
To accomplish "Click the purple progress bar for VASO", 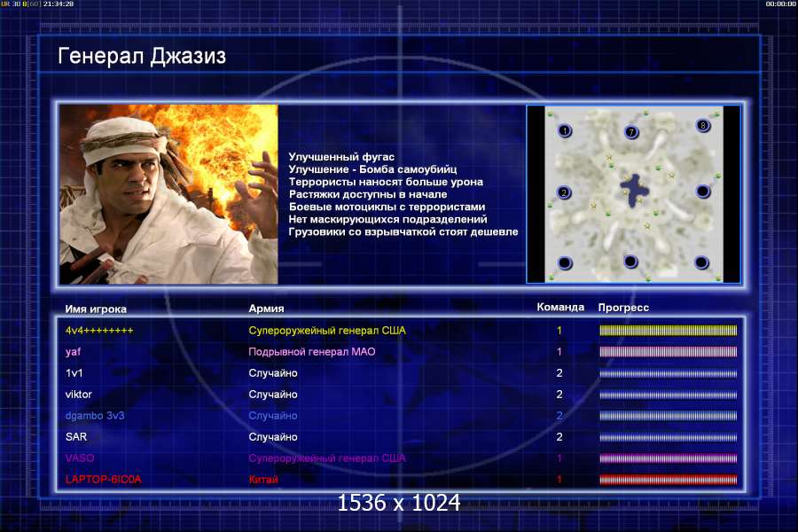I will 669,458.
